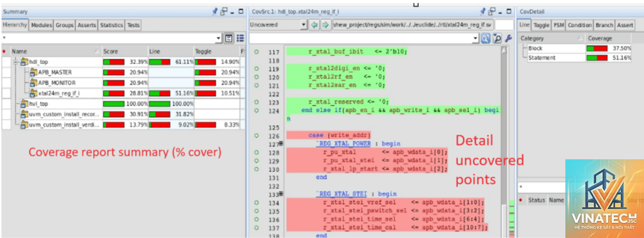Image resolution: width=644 pixels, height=238 pixels.
Task: Collapse the REG_XTAL_STEI block at line 133
Action: click(x=281, y=194)
